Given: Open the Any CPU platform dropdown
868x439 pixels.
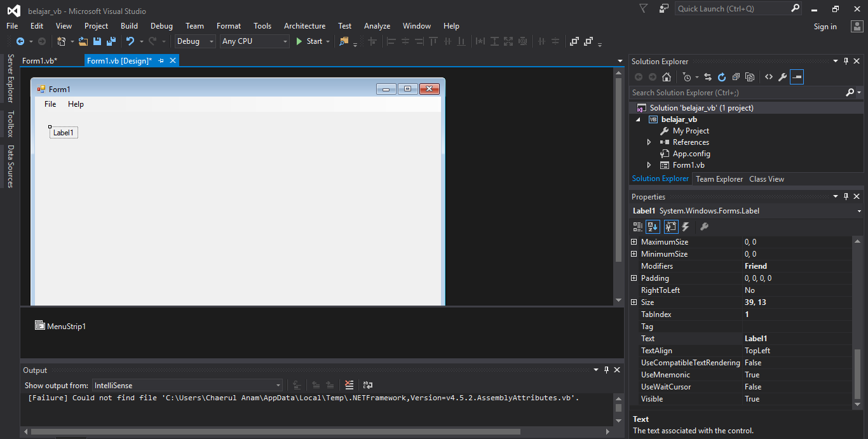Looking at the screenshot, I should coord(255,41).
